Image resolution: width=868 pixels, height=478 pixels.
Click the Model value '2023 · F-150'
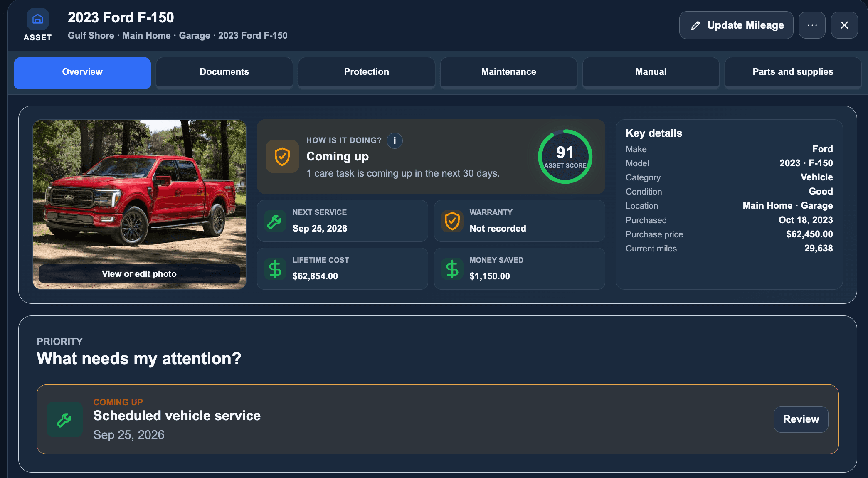click(806, 163)
